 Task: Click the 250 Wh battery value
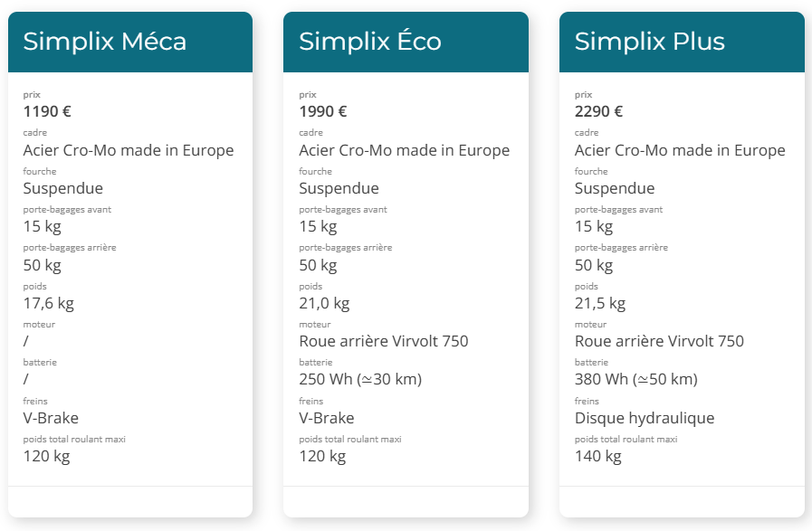(x=360, y=379)
